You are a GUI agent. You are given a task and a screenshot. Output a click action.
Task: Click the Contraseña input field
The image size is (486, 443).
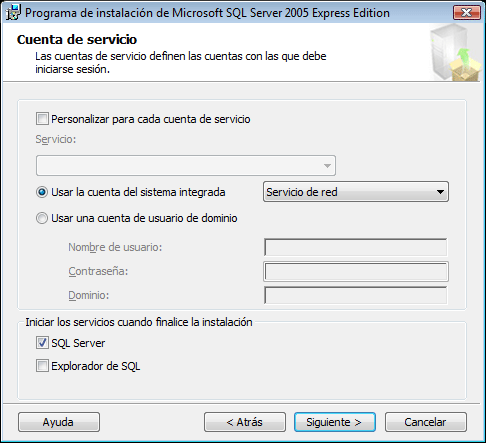pos(356,271)
